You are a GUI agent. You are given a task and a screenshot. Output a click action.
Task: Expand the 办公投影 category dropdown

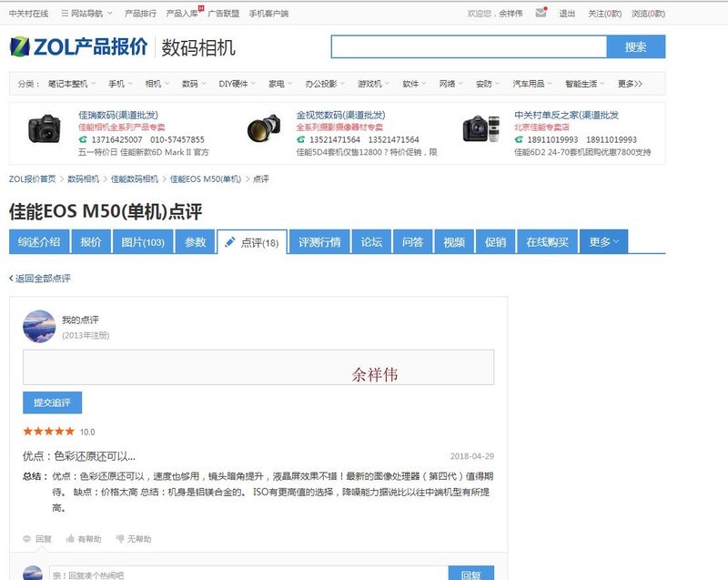[325, 84]
